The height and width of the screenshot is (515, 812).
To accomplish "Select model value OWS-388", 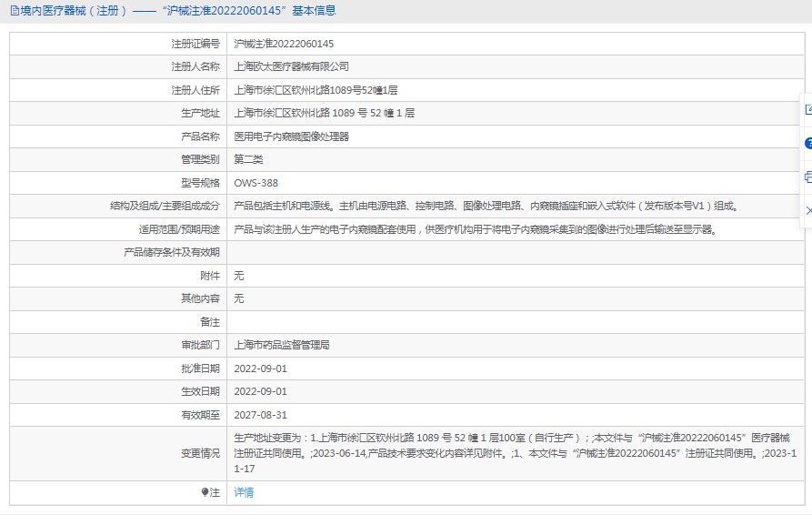I will click(x=256, y=183).
